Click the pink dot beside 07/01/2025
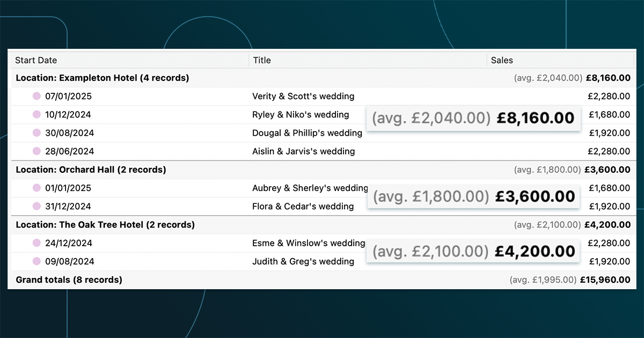The width and height of the screenshot is (644, 338). (x=36, y=97)
